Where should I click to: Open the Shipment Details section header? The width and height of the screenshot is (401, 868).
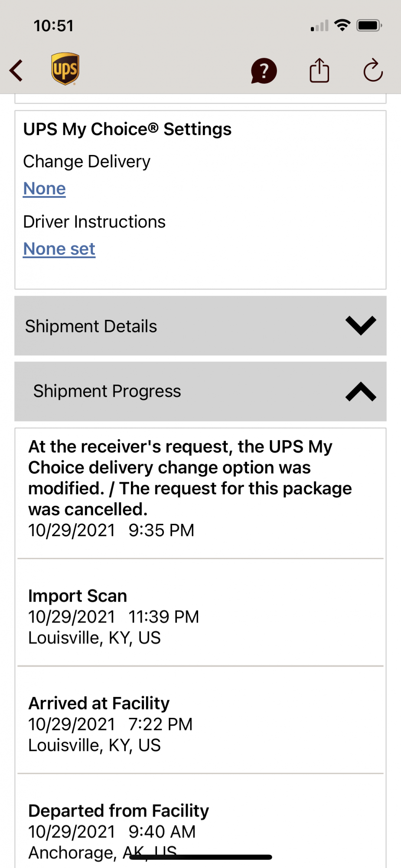tap(200, 326)
